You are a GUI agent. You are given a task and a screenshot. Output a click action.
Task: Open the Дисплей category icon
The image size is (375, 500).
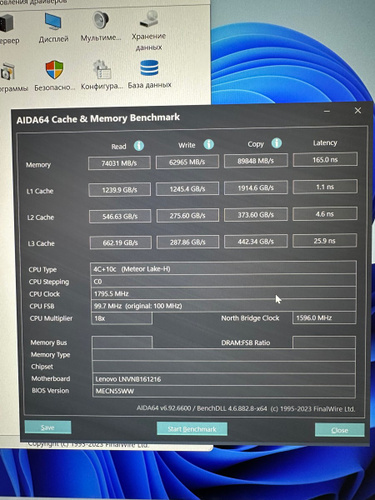pyautogui.click(x=53, y=21)
